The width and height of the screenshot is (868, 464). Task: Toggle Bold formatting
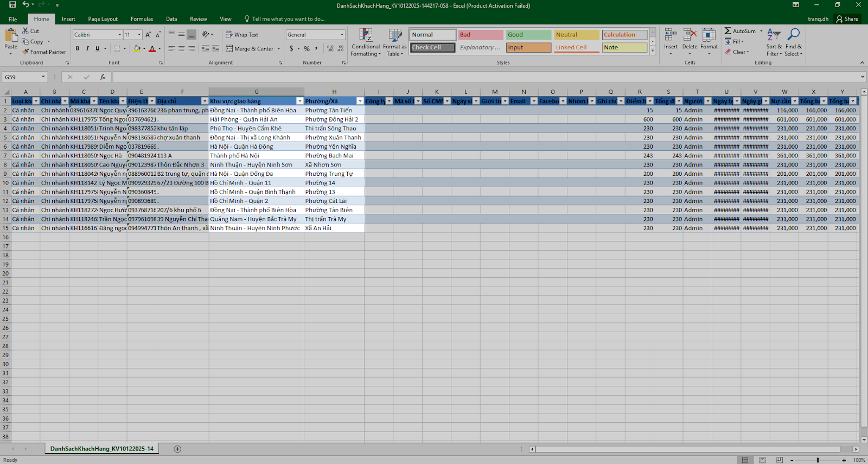pyautogui.click(x=78, y=48)
